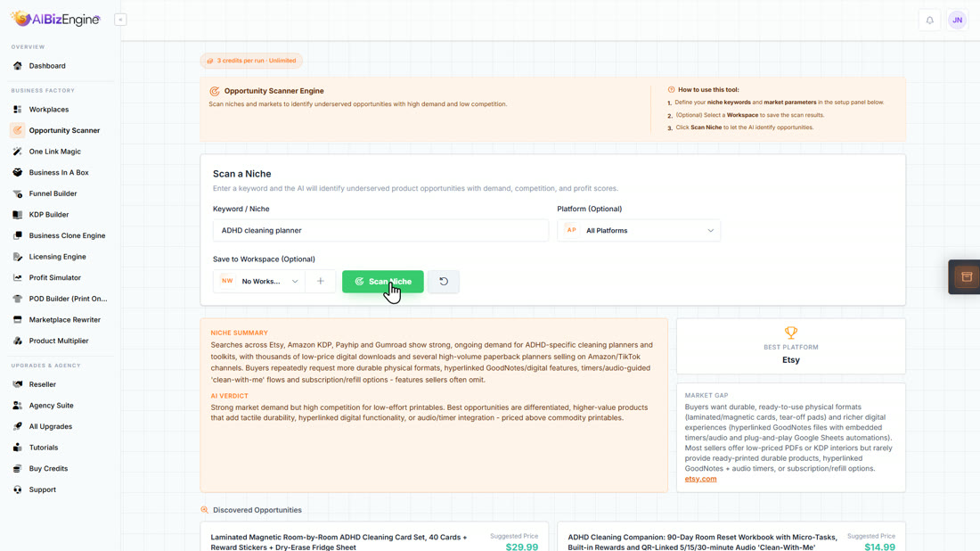Click the Marketplace Rewriter icon
This screenshot has width=980, height=551.
18,319
